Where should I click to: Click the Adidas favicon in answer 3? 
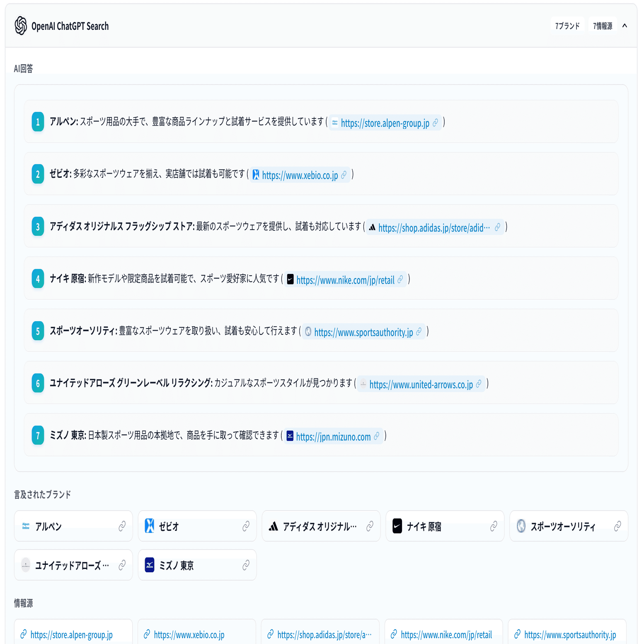pyautogui.click(x=372, y=227)
